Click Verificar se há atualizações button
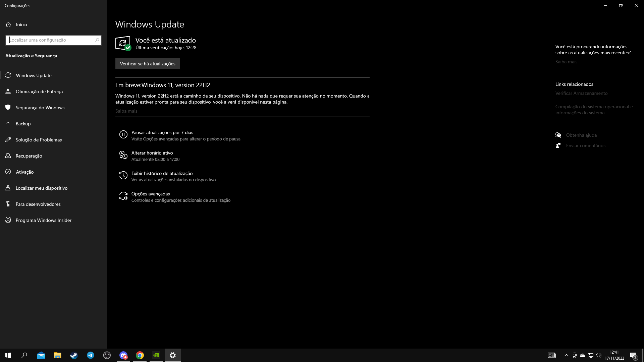Viewport: 644px width, 362px height. pyautogui.click(x=148, y=64)
